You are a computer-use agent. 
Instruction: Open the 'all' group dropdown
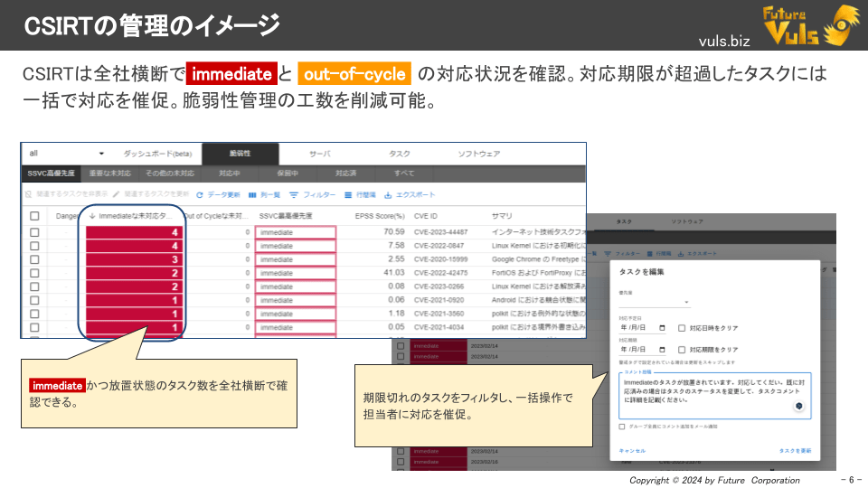click(x=101, y=154)
